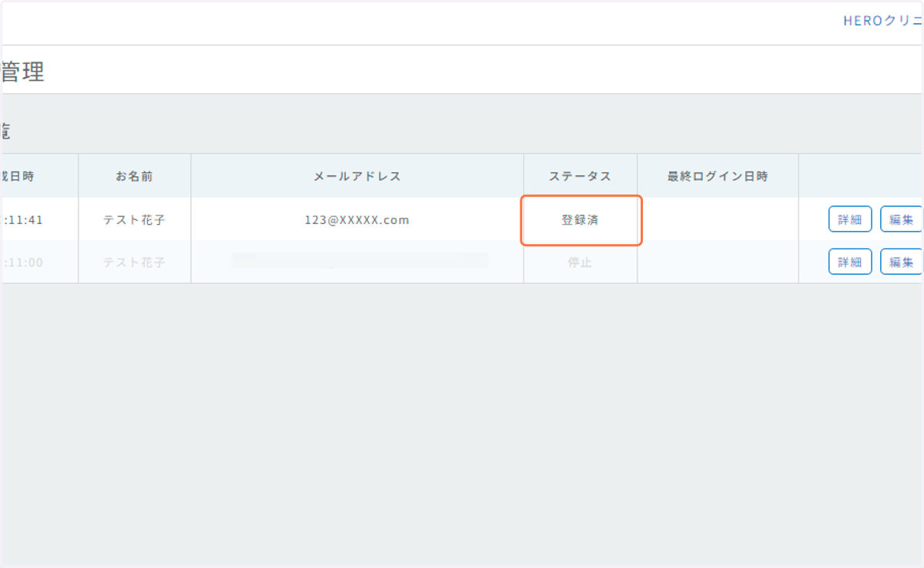Click テスト花子 in the 停止 row
The height and width of the screenshot is (568, 924).
pos(135,262)
